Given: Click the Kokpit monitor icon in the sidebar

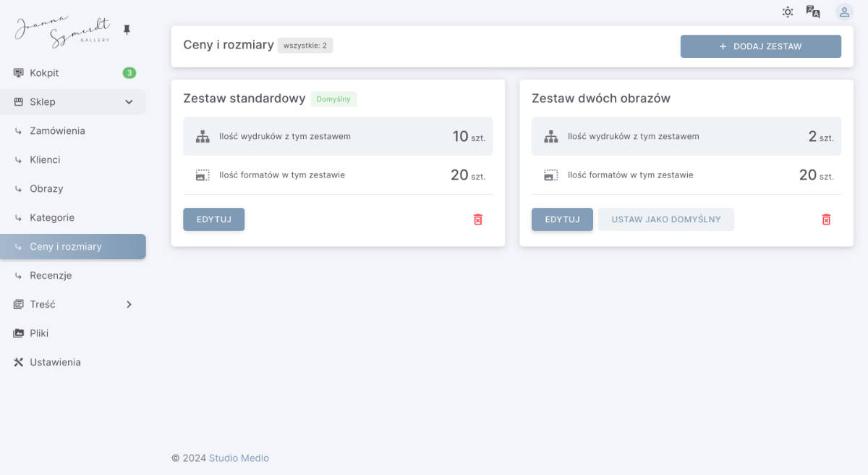Looking at the screenshot, I should [19, 73].
